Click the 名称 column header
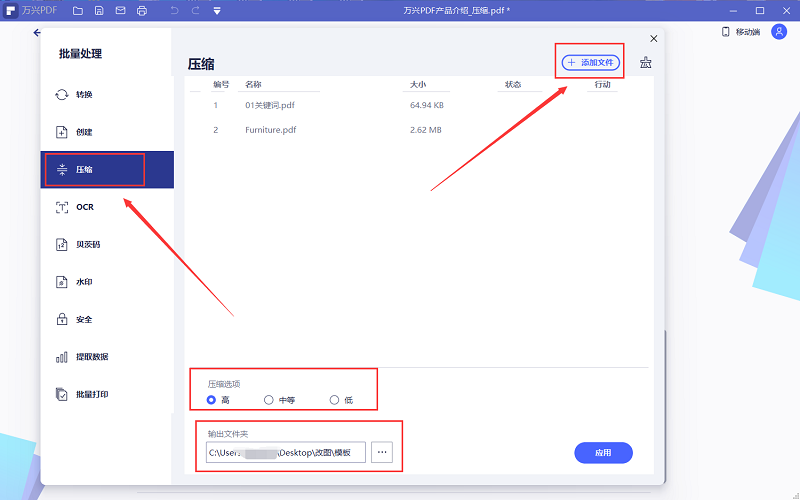Screen dimensions: 800x500 pyautogui.click(x=254, y=84)
